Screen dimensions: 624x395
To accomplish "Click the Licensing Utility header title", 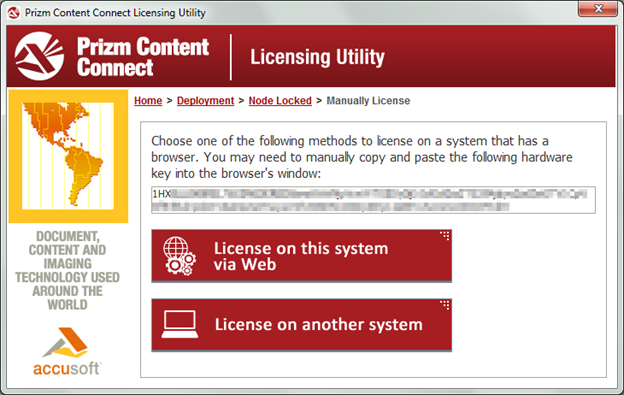I will click(317, 57).
